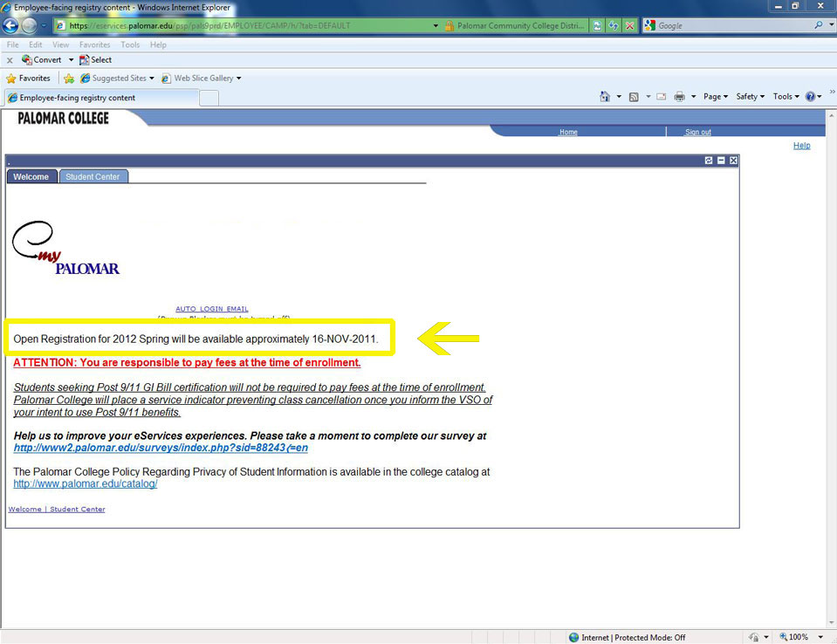Open the Favorites star button
This screenshot has width=837, height=644.
tap(28, 78)
